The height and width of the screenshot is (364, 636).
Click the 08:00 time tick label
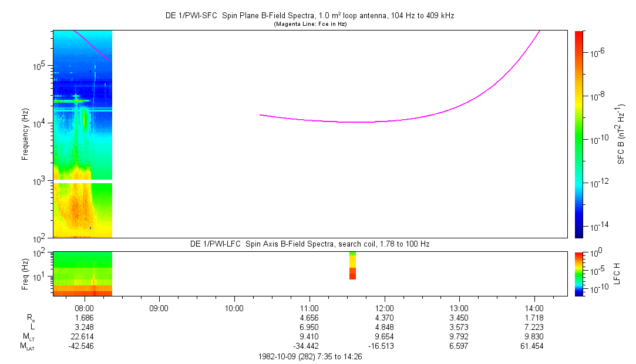[x=85, y=308]
